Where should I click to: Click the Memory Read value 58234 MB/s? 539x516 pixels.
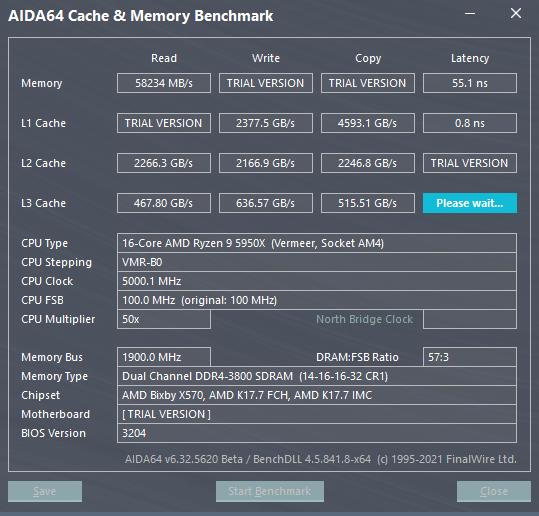pyautogui.click(x=164, y=83)
